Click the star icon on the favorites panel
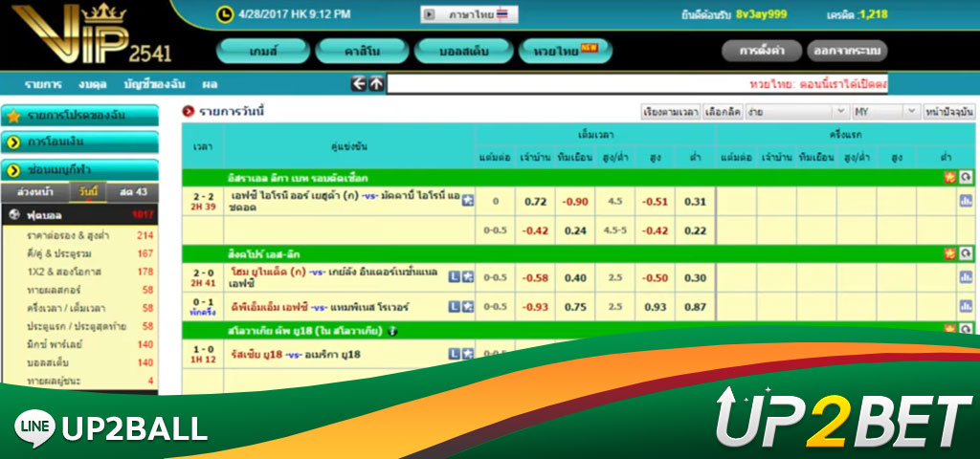980x459 pixels. point(13,116)
